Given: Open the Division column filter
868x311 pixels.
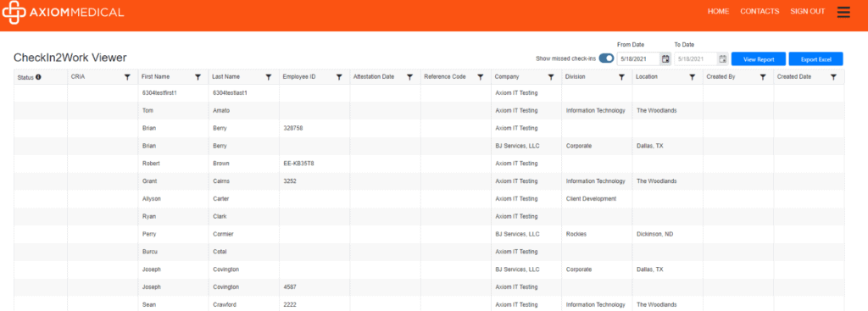Looking at the screenshot, I should [x=621, y=77].
